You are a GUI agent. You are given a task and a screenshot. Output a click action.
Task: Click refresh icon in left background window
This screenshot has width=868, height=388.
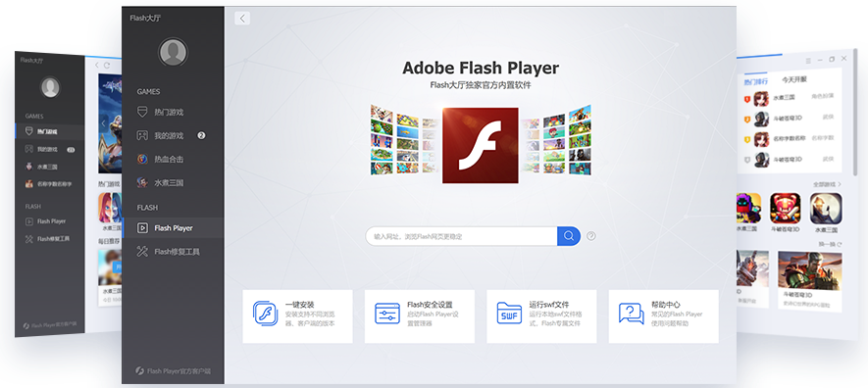[x=106, y=66]
